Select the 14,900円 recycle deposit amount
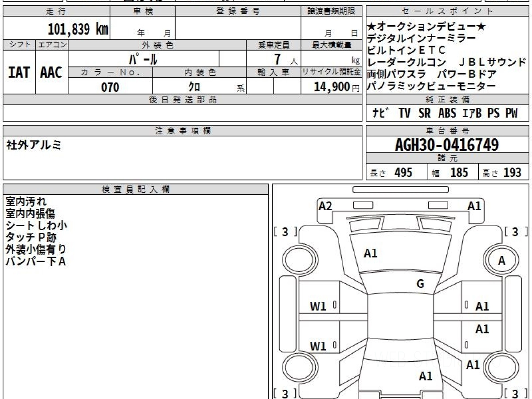The height and width of the screenshot is (399, 532). [337, 87]
